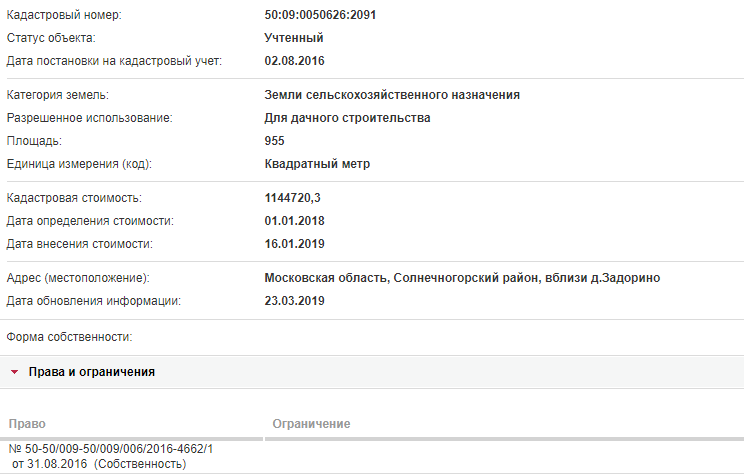The image size is (744, 475).
Task: Click the Права и ограничения header
Action: click(92, 372)
